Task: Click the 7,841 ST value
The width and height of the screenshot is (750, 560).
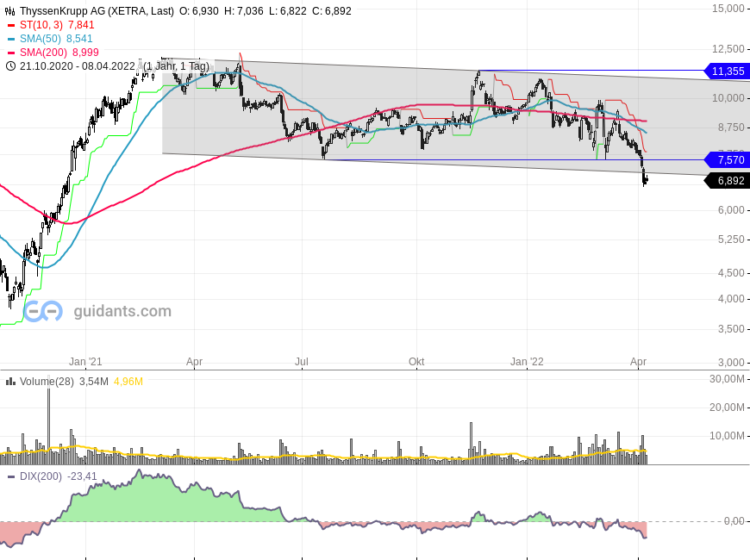Action: pyautogui.click(x=81, y=25)
